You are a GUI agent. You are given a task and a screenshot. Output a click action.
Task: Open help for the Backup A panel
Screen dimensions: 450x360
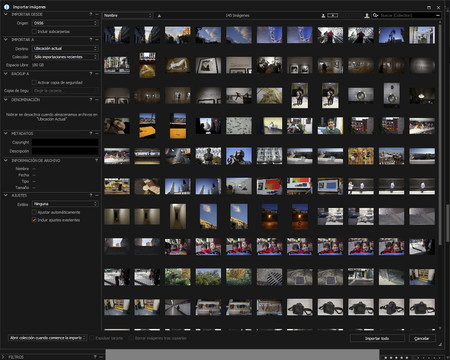tap(91, 74)
